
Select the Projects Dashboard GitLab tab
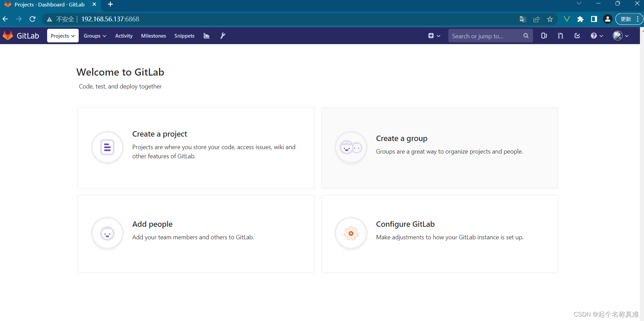point(50,4)
